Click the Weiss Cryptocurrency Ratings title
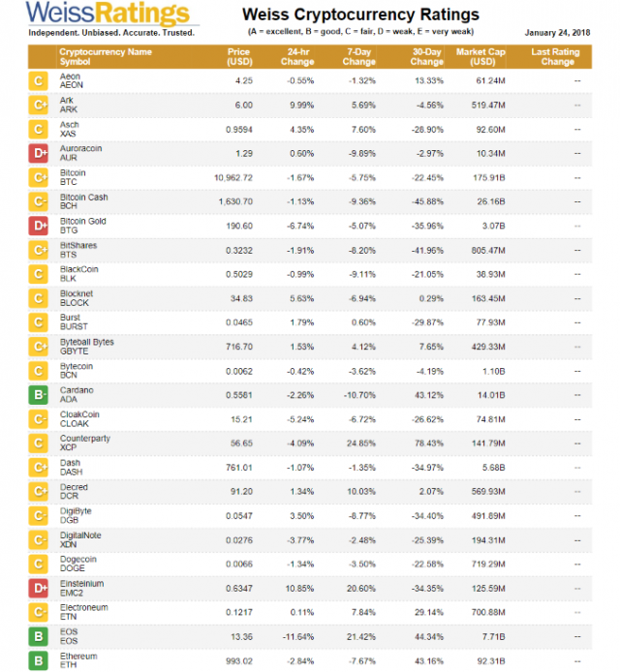This screenshot has width=620, height=672. point(359,15)
